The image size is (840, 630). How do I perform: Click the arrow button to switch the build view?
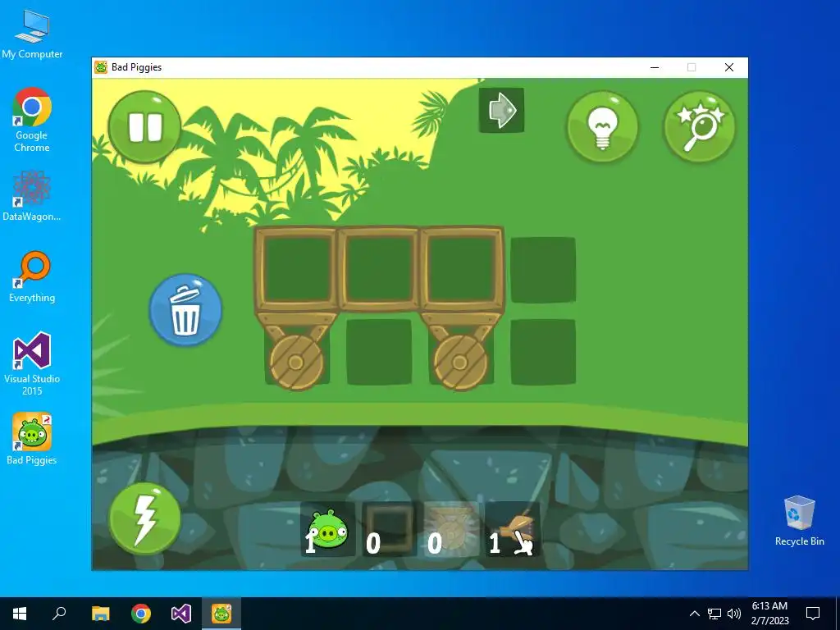point(501,111)
